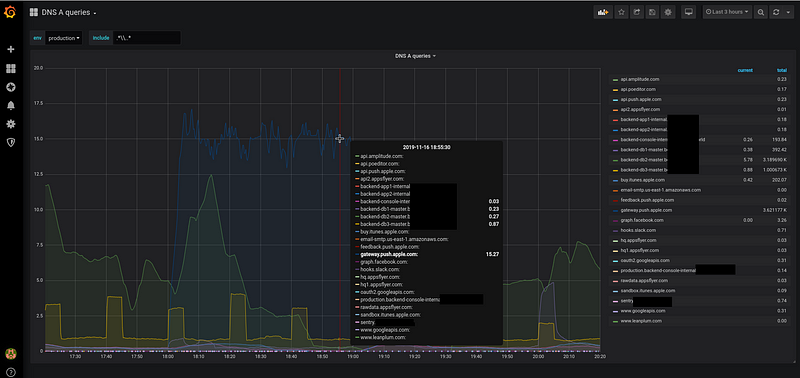Open the Explore compass icon
This screenshot has height=378, width=800.
coord(11,87)
